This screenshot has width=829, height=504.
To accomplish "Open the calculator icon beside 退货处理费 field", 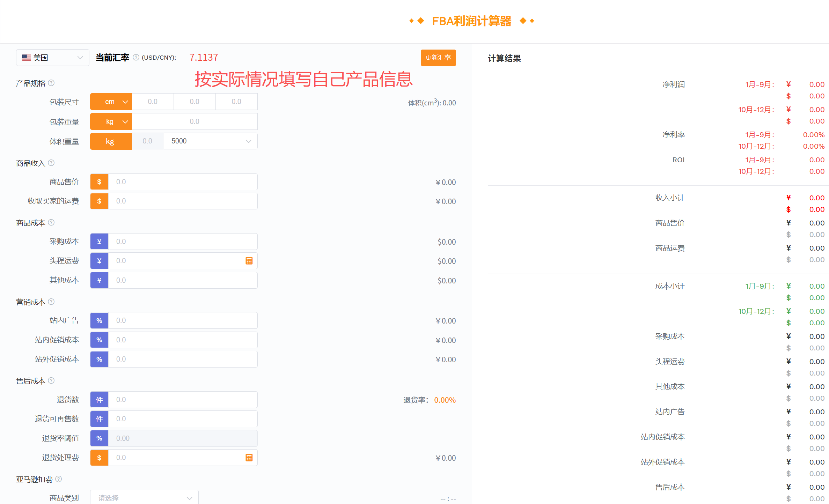I will [x=249, y=458].
